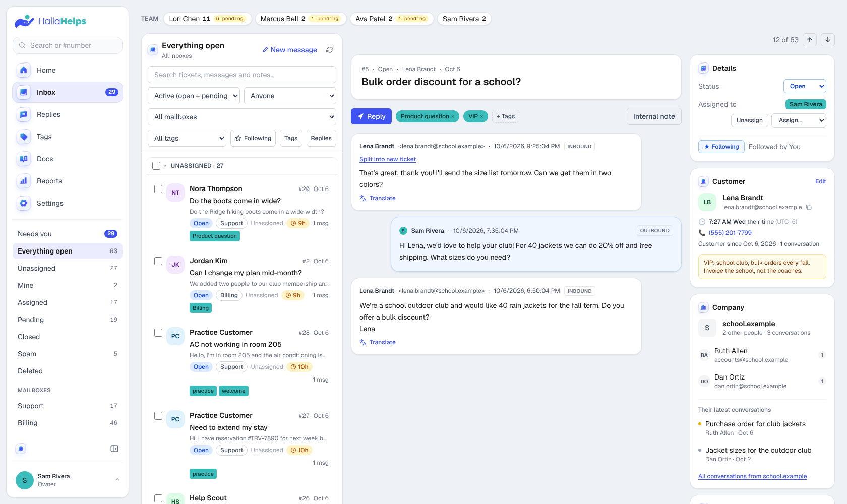Click Split into new ticket link
The height and width of the screenshot is (504, 847).
pyautogui.click(x=388, y=159)
